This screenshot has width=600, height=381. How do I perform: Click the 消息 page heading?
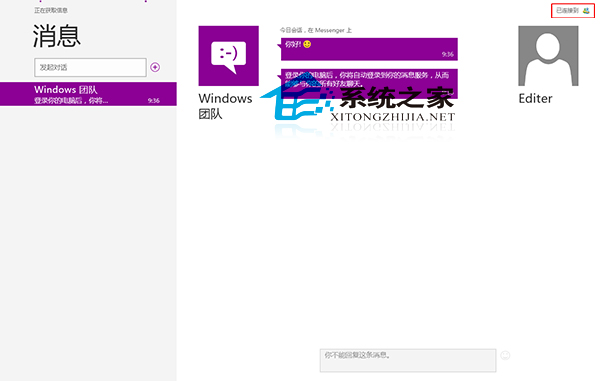57,36
